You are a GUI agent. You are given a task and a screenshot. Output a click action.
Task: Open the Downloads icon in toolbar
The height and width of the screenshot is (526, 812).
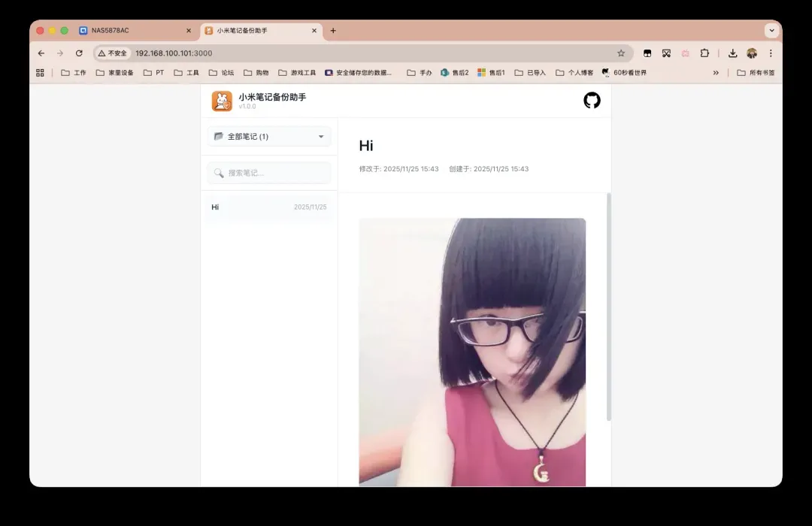coord(732,53)
